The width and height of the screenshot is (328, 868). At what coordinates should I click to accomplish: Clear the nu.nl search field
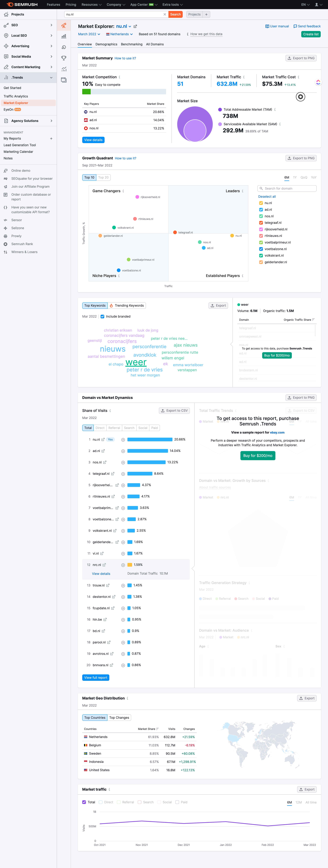point(165,14)
